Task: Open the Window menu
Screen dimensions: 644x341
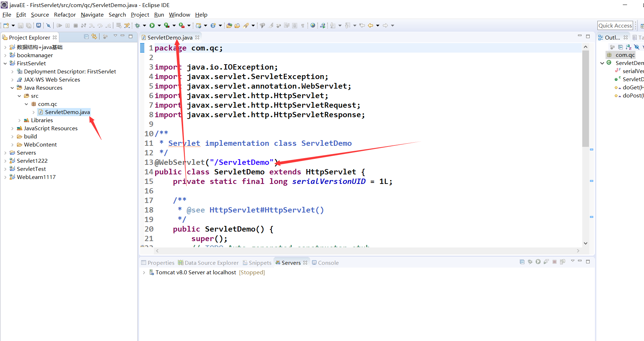Action: [180, 14]
